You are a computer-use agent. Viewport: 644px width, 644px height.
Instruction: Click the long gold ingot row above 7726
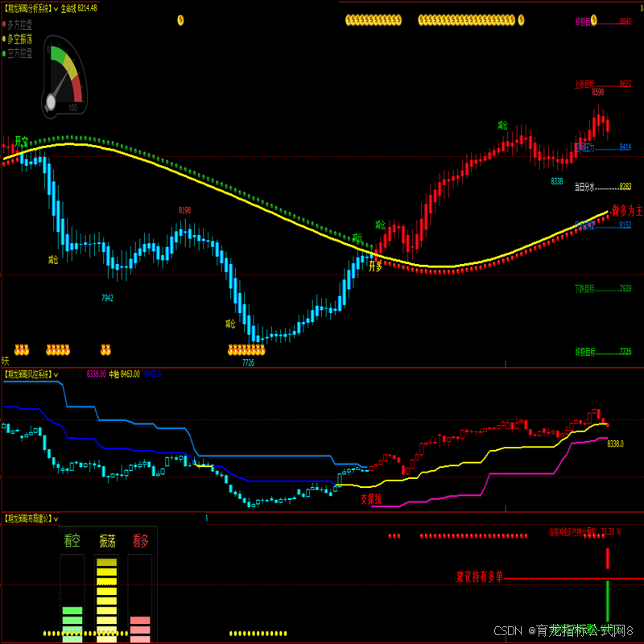[246, 350]
